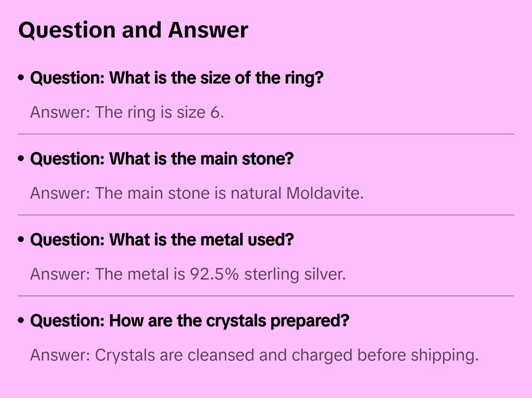Select the main stone question
The width and height of the screenshot is (532, 398).
pyautogui.click(x=162, y=159)
